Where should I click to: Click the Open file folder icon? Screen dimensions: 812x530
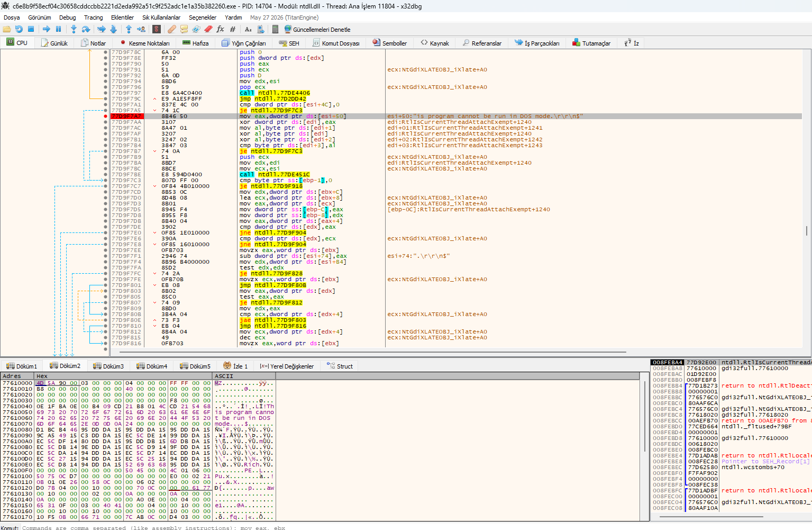tap(7, 29)
